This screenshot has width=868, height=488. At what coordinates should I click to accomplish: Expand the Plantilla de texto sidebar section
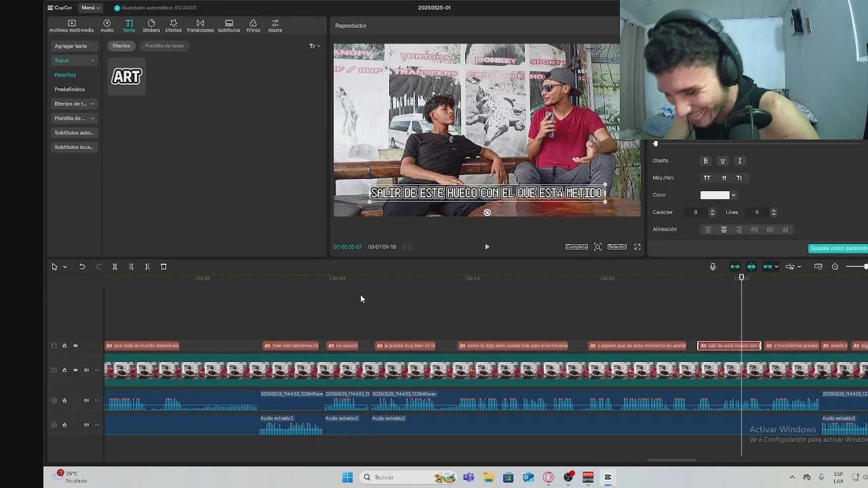point(75,118)
